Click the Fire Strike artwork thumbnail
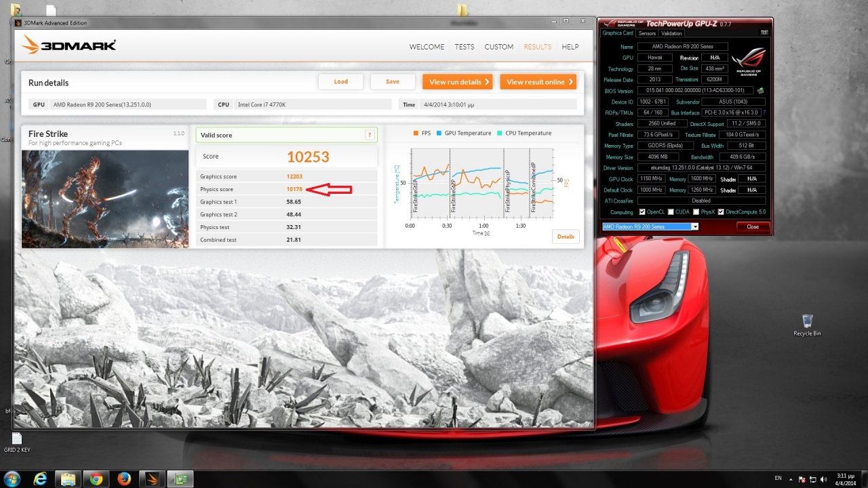The image size is (868, 488). (105, 199)
